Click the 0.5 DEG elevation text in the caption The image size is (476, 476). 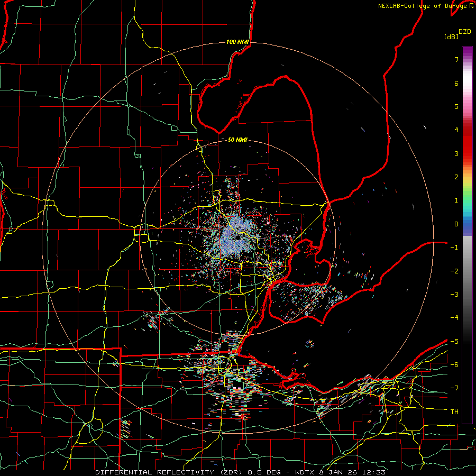pyautogui.click(x=263, y=472)
